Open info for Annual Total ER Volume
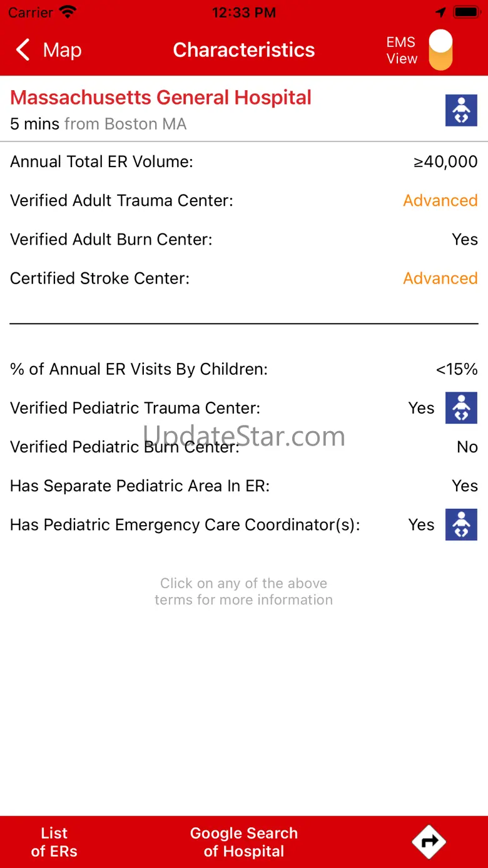This screenshot has height=868, width=488. (101, 161)
